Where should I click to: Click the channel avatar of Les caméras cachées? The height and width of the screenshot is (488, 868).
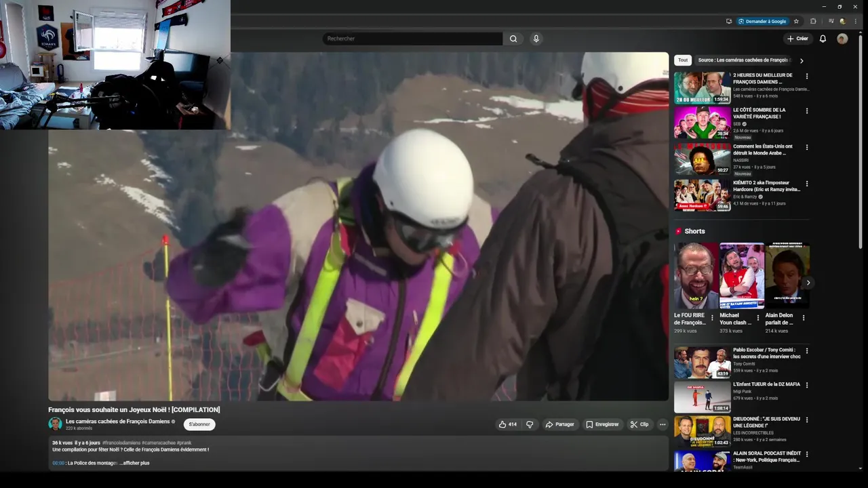point(55,424)
